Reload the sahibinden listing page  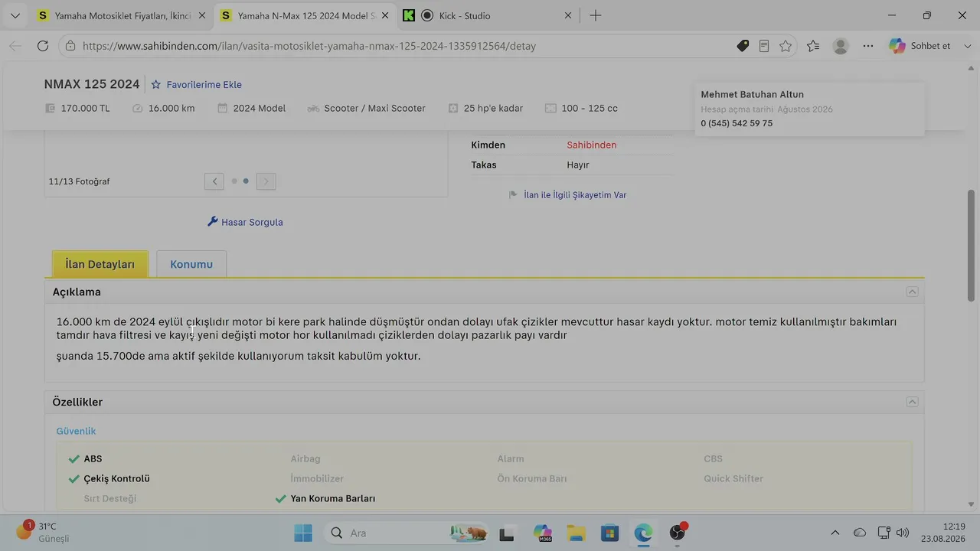(43, 46)
